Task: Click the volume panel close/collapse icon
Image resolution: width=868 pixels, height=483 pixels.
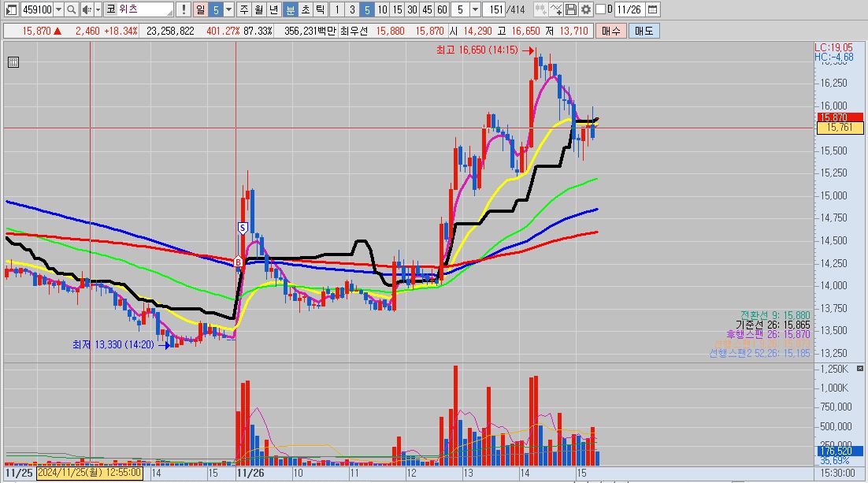Action: tap(859, 368)
